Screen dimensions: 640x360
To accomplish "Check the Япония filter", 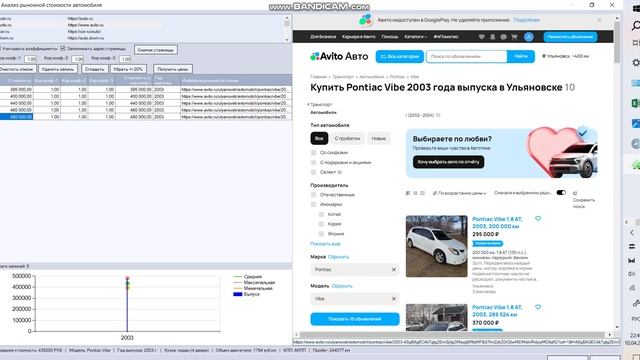I will point(321,233).
